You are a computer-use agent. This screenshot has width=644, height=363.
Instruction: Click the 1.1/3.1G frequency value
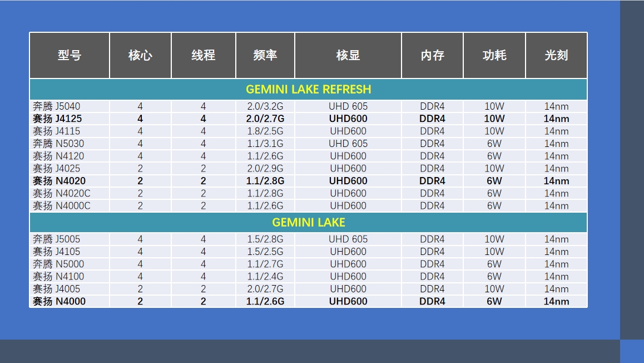point(265,144)
